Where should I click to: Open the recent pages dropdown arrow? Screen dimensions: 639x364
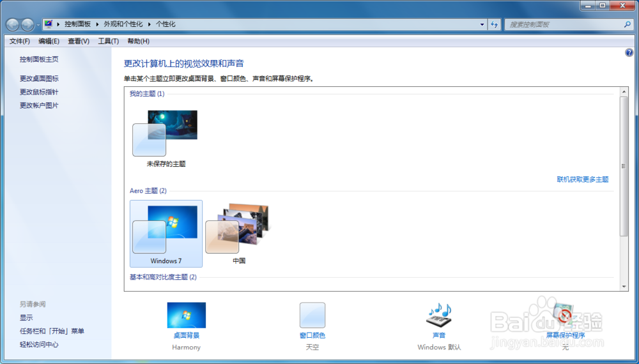38,25
